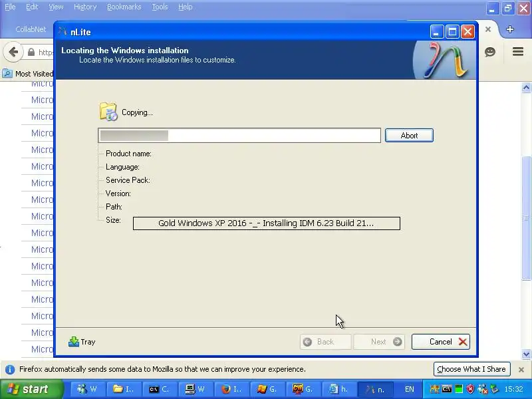The width and height of the screenshot is (532, 399).
Task: Open the Firefox Tools menu
Action: point(160,7)
